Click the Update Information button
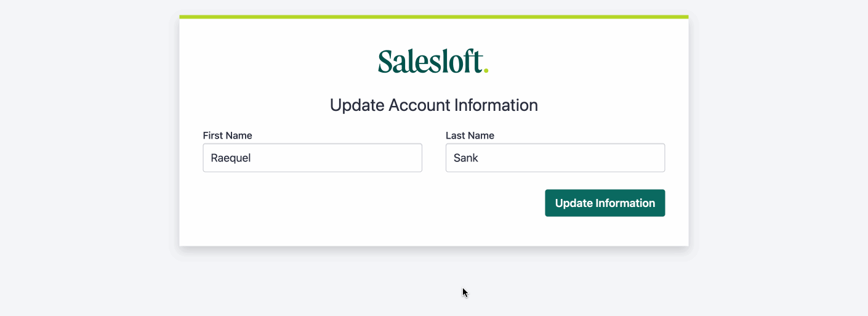The image size is (868, 316). (605, 203)
